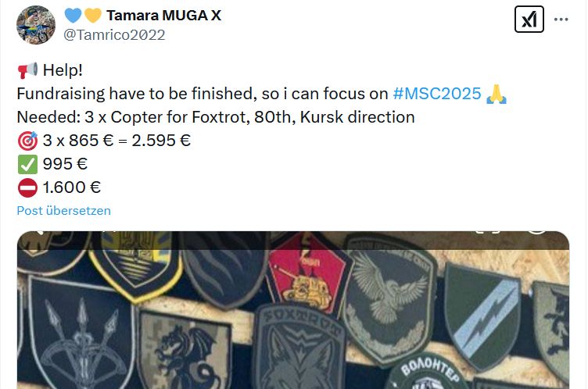
Task: Click the trident and bow patch in the photo
Action: [80, 334]
